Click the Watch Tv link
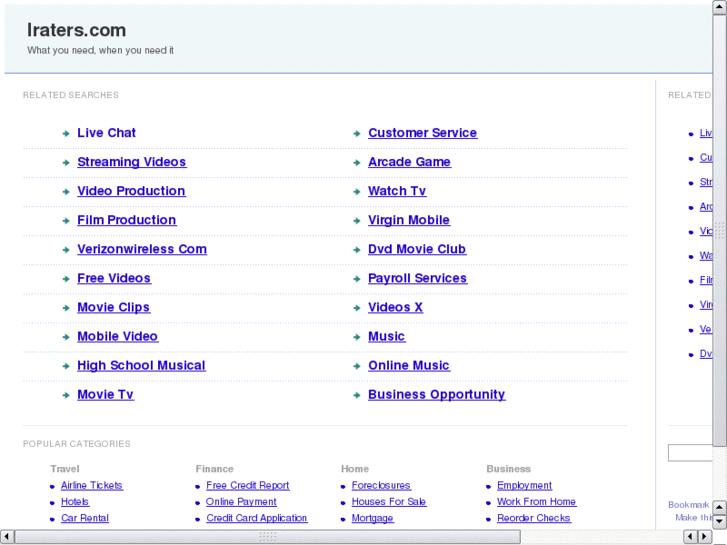 [x=397, y=191]
